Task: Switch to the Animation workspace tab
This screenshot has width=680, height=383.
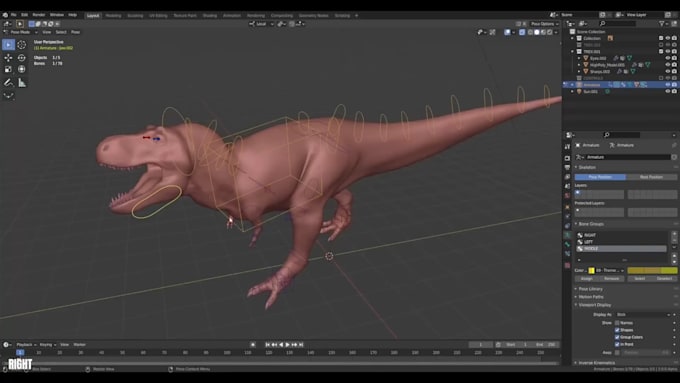Action: [232, 16]
